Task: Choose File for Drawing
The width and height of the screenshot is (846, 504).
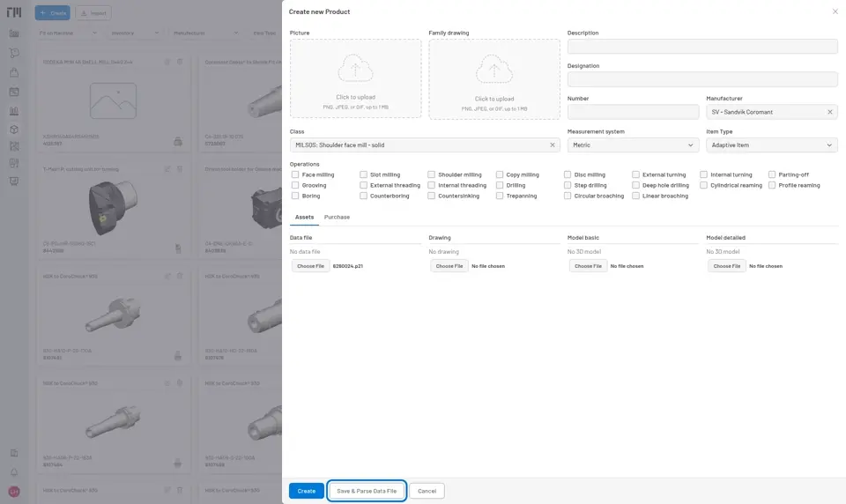Action: [449, 266]
